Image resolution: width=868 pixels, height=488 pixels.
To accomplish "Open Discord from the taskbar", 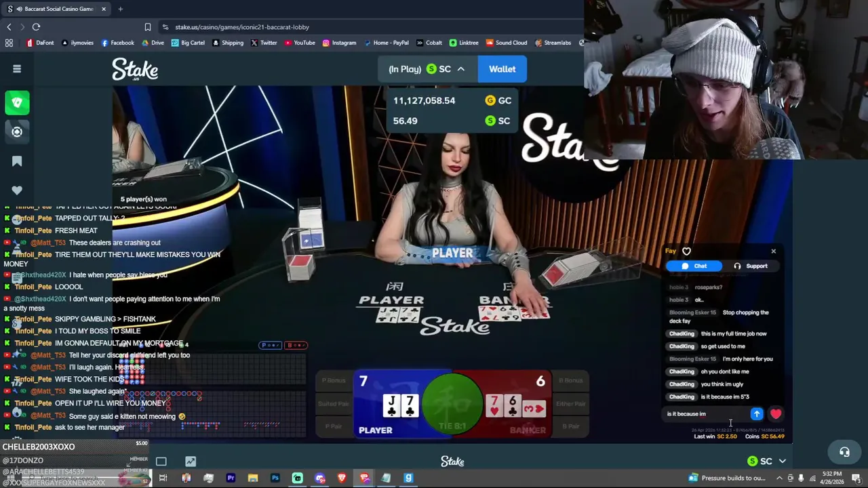I will pyautogui.click(x=319, y=479).
